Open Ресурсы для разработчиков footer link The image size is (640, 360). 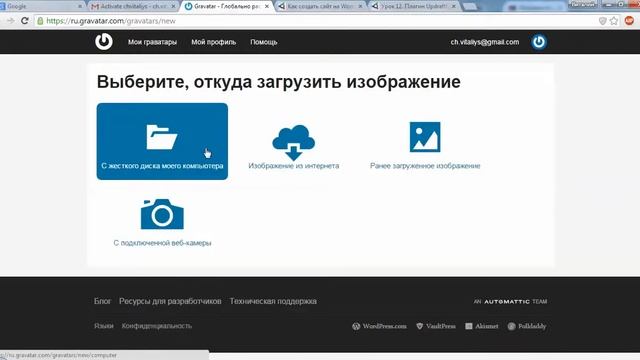click(x=170, y=301)
